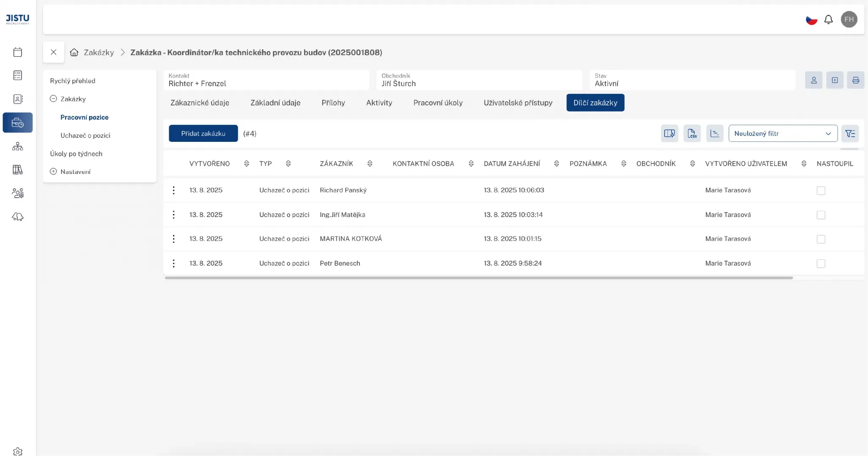This screenshot has width=868, height=456.
Task: Open the Neuložený filtr dropdown
Action: point(782,133)
